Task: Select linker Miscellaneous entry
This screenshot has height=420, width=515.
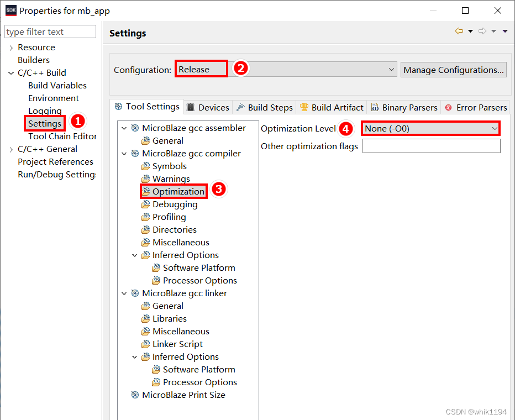Action: [181, 332]
